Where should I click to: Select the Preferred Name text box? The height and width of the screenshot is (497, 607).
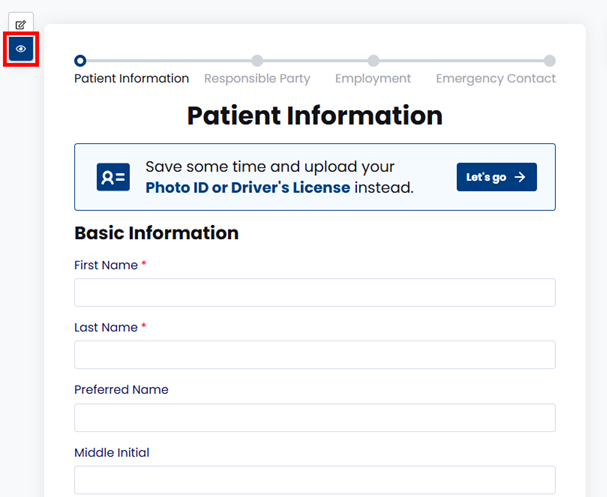[314, 418]
